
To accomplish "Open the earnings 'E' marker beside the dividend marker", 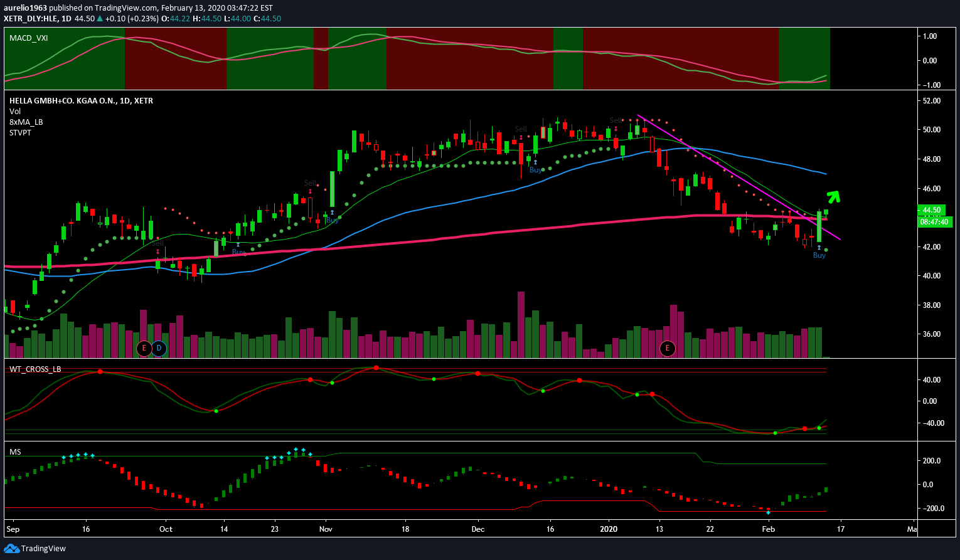I will (x=144, y=348).
